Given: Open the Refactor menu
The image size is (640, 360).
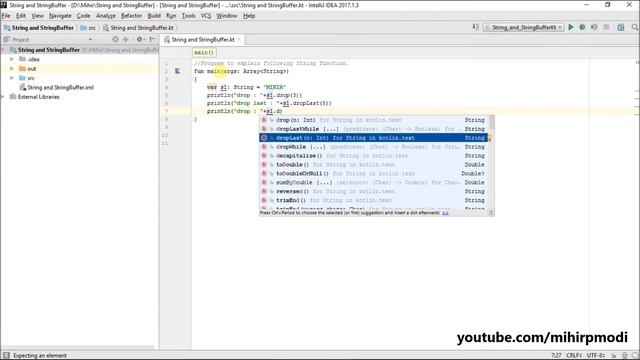Looking at the screenshot, I should pos(131,16).
